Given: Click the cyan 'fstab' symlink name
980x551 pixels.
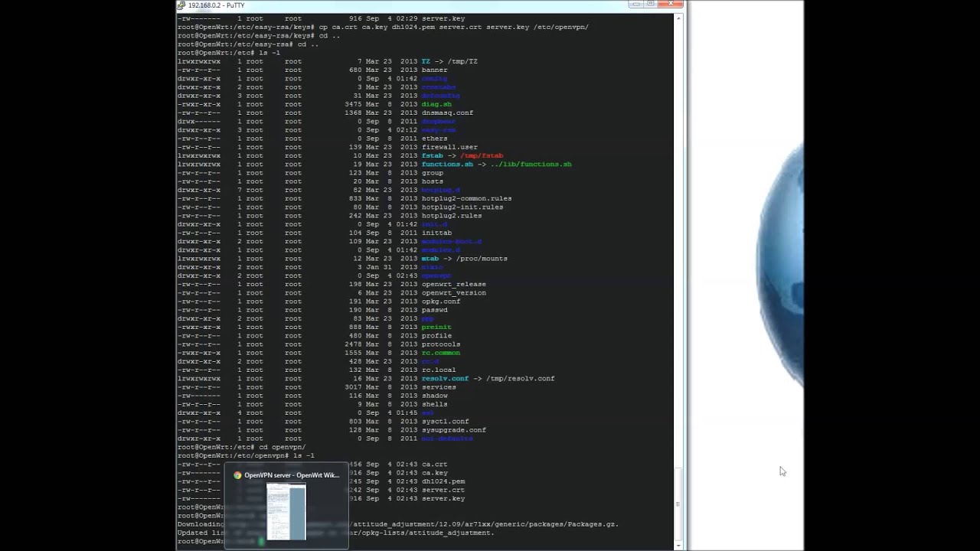Looking at the screenshot, I should coord(432,155).
